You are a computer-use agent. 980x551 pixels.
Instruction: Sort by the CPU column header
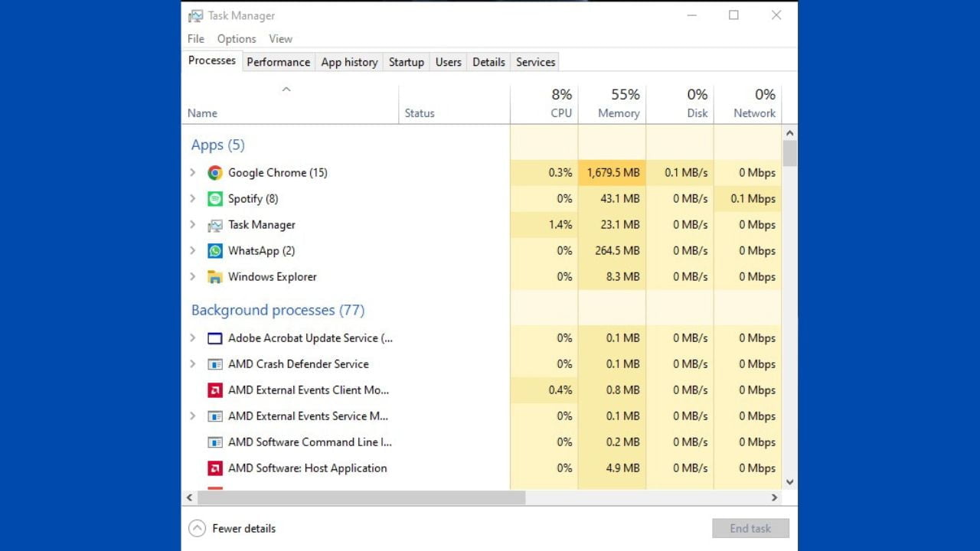(x=544, y=104)
